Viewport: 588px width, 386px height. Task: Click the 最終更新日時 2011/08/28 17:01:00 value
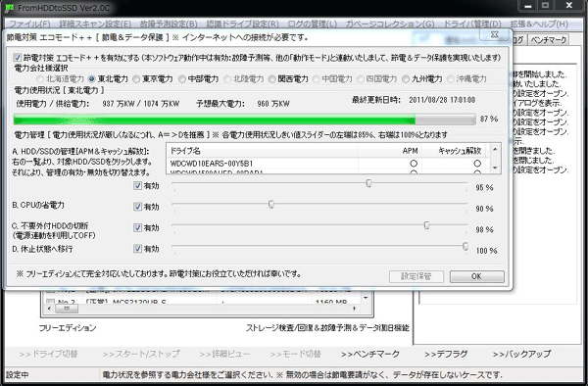(x=442, y=100)
